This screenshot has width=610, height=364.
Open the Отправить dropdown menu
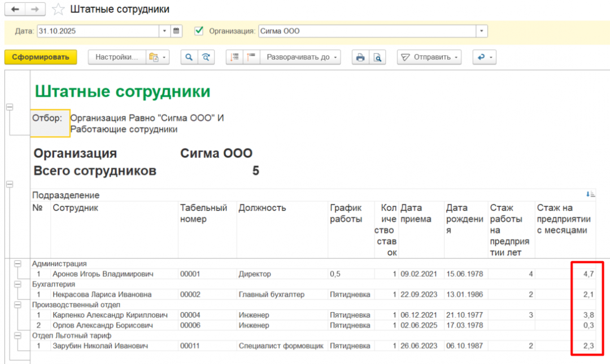point(429,57)
